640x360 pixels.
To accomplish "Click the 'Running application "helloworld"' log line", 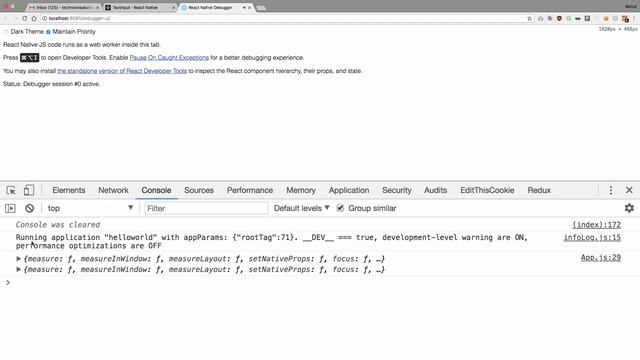I will tap(271, 242).
